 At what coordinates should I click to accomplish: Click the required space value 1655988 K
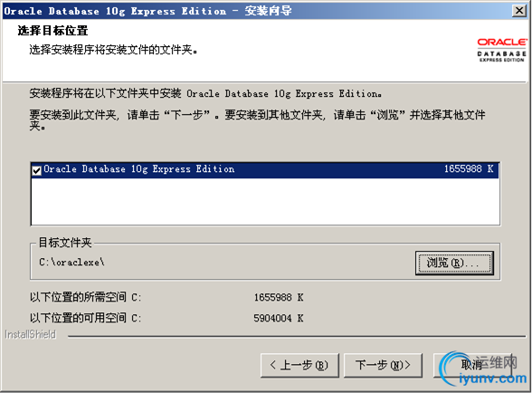click(x=279, y=298)
